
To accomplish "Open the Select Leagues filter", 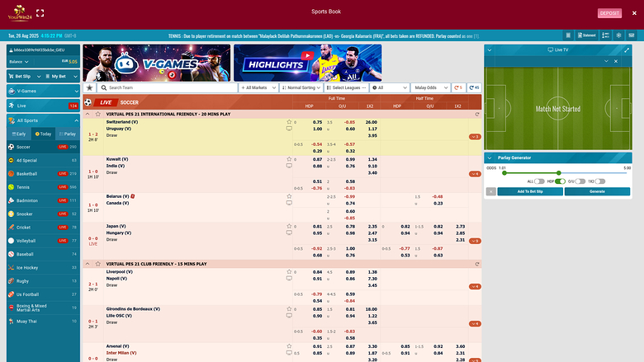I will 346,87.
